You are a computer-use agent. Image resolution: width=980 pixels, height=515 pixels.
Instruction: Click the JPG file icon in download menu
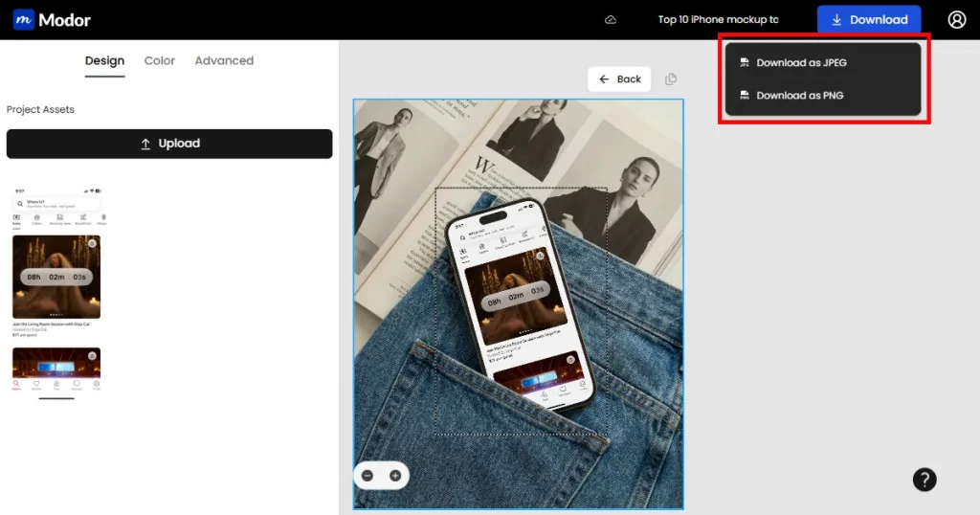pyautogui.click(x=744, y=63)
